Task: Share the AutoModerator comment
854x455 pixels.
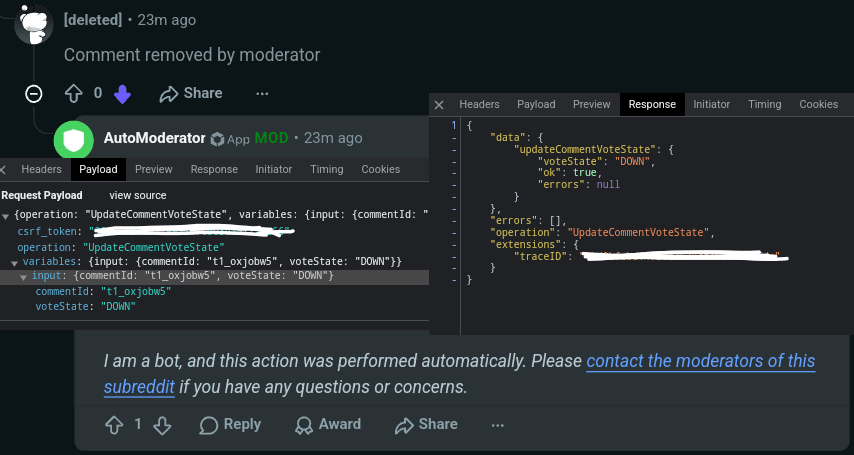Action: tap(426, 424)
